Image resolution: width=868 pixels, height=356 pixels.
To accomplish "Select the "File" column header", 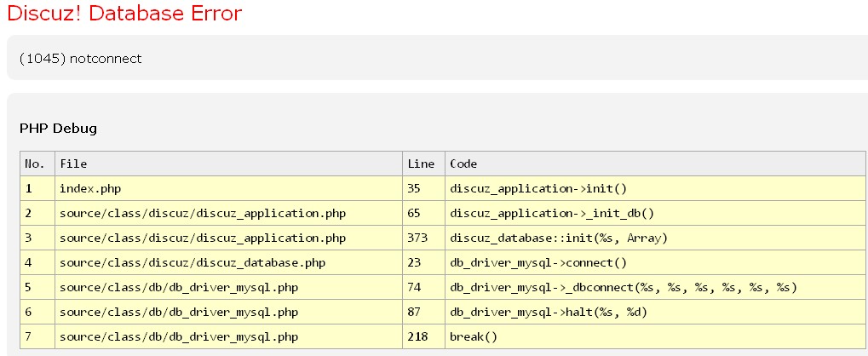I will coord(73,164).
